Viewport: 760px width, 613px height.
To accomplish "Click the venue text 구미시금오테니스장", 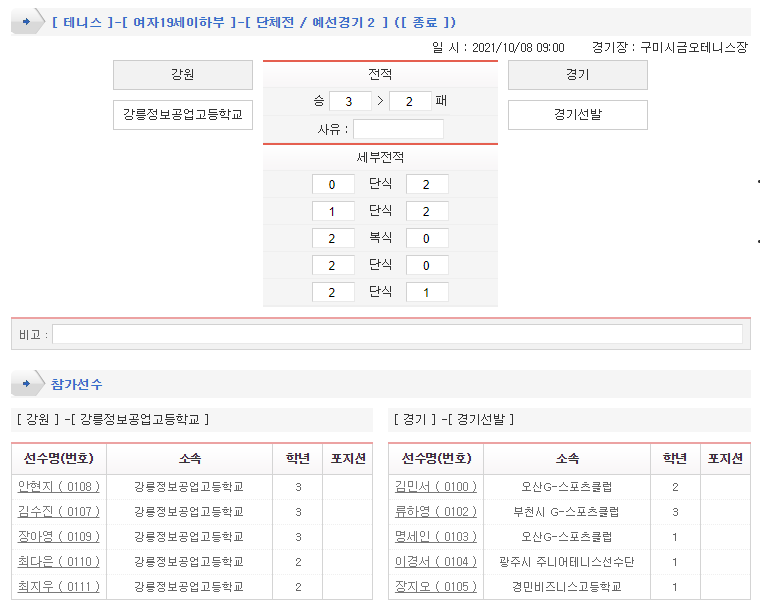I will click(694, 47).
